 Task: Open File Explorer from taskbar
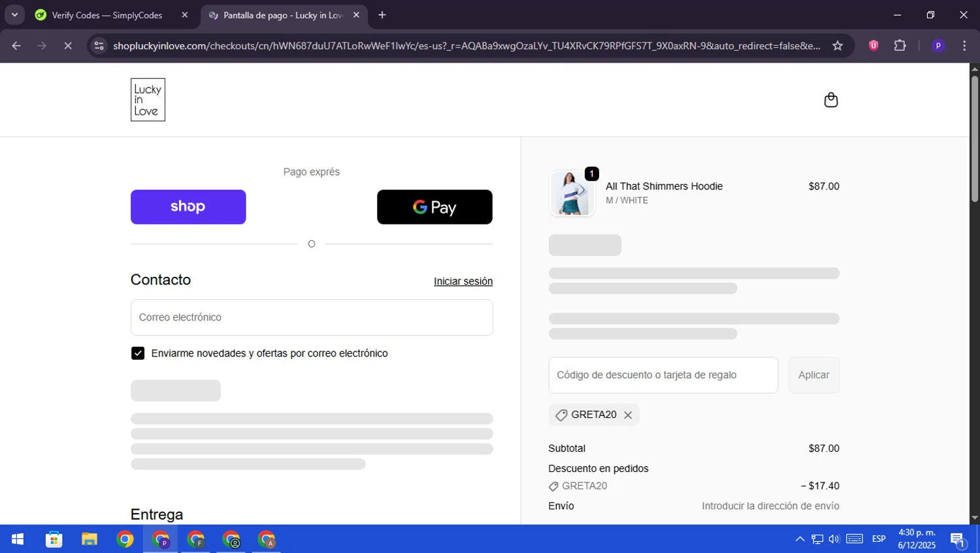pyautogui.click(x=89, y=539)
